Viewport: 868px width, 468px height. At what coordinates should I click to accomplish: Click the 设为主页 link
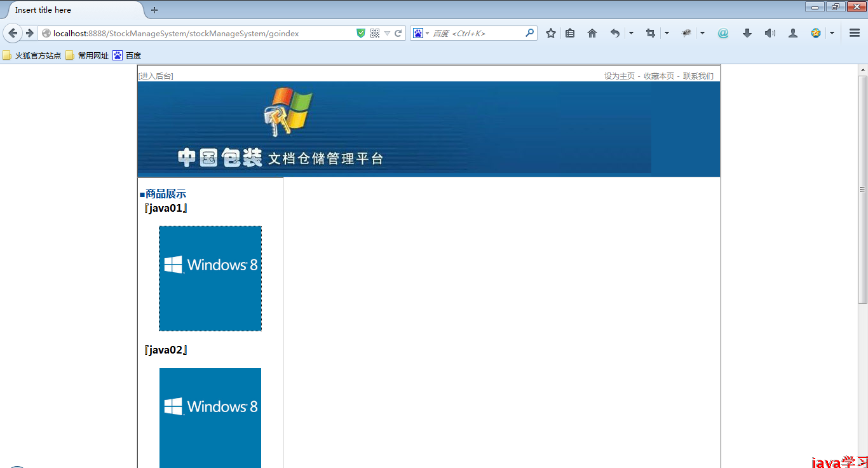(620, 76)
